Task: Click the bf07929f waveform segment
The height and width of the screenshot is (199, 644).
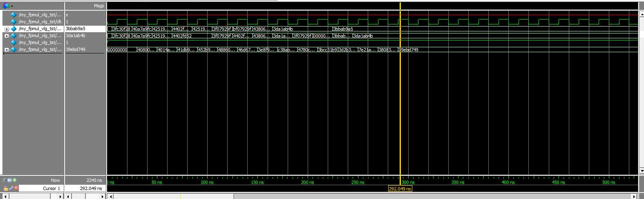Action: [x=243, y=29]
